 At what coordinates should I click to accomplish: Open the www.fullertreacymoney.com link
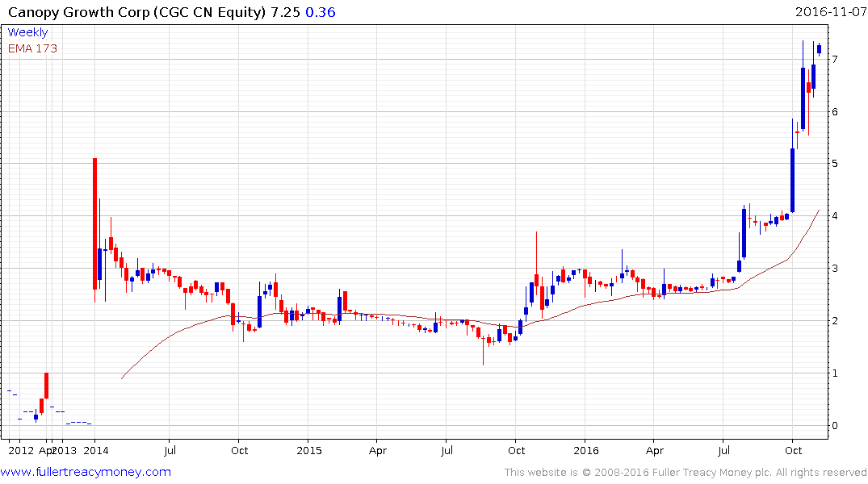pos(86,472)
